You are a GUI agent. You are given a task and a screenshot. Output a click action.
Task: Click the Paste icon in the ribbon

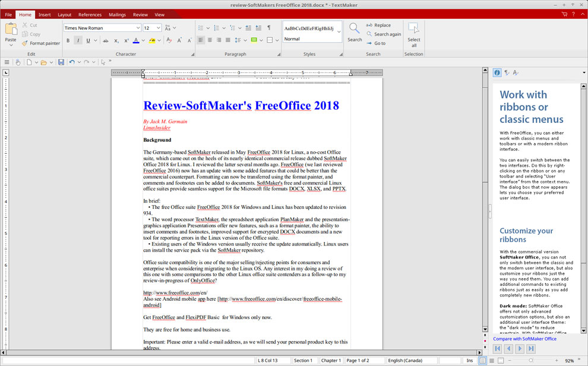coord(11,29)
